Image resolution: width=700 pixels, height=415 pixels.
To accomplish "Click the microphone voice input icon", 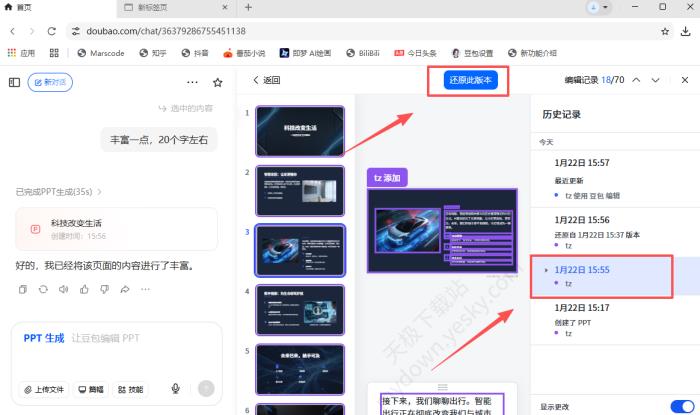I will pos(176,389).
